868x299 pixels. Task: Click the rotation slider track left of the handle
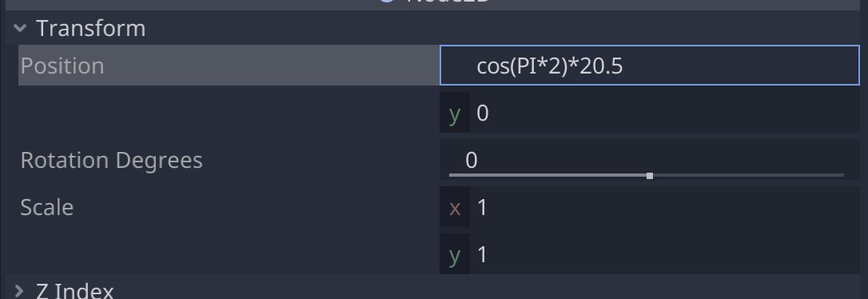(547, 175)
